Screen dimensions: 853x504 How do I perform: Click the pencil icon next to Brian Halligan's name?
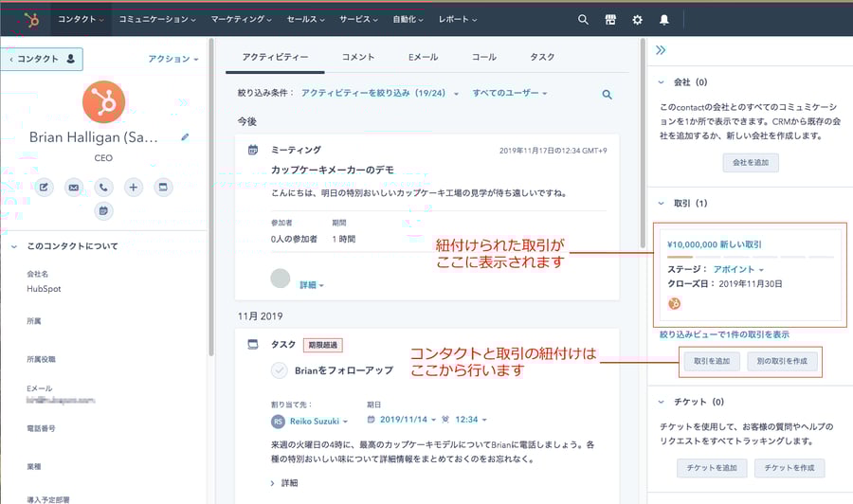pos(185,137)
